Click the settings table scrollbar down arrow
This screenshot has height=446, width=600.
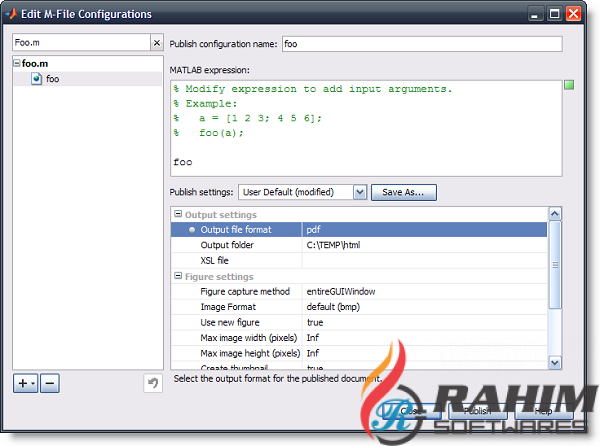pyautogui.click(x=555, y=362)
